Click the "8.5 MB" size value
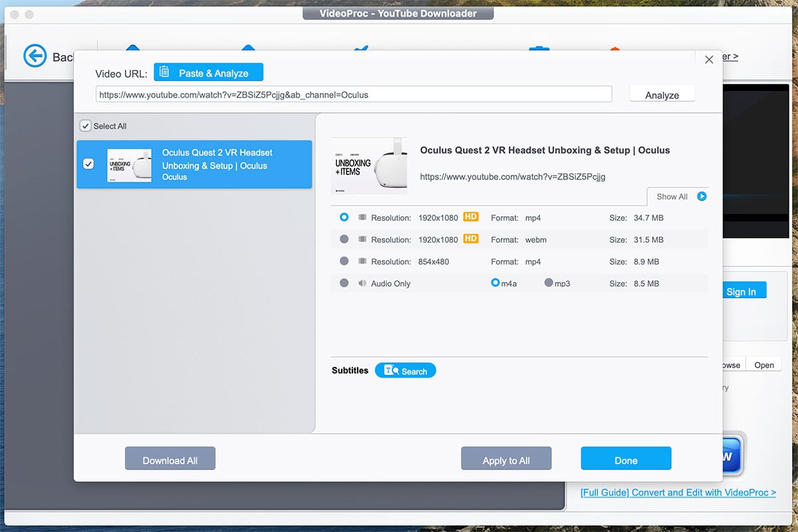Screen dimensions: 798x532 pyautogui.click(x=646, y=283)
